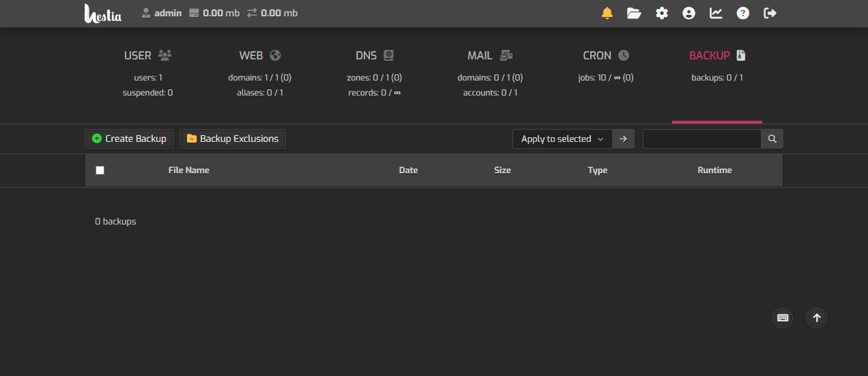The image size is (868, 376).
Task: Click the Hestia logo
Action: 103,13
